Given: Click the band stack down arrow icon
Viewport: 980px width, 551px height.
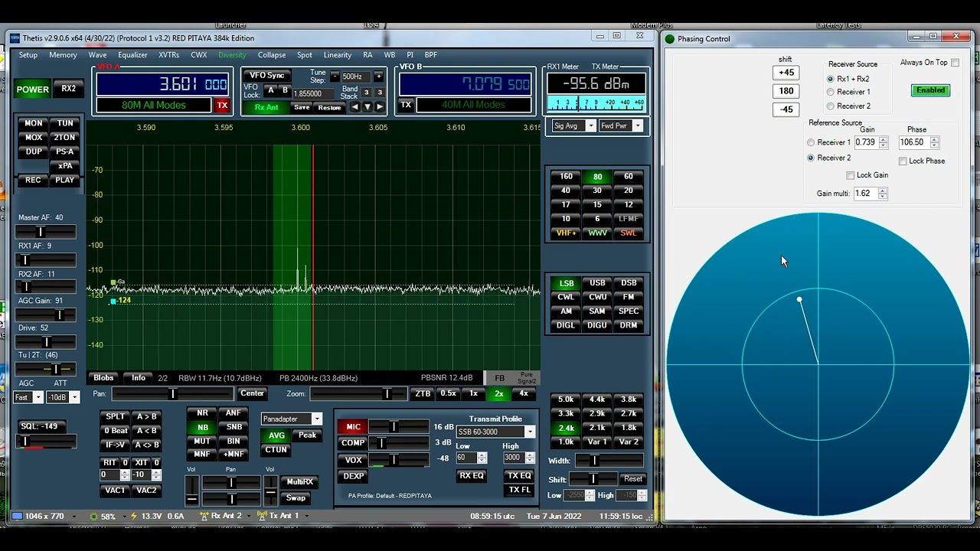Looking at the screenshot, I should (x=367, y=107).
